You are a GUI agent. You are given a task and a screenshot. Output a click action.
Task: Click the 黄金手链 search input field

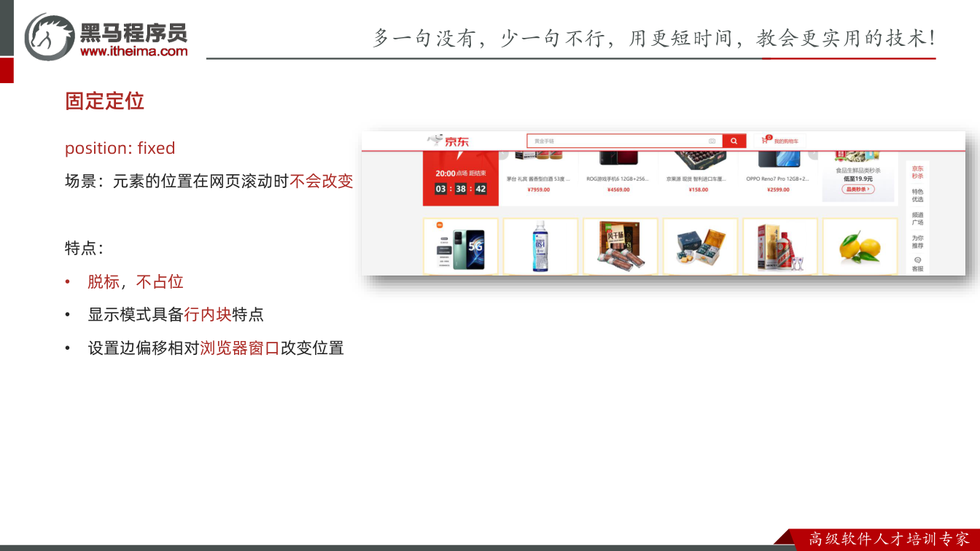tap(624, 141)
